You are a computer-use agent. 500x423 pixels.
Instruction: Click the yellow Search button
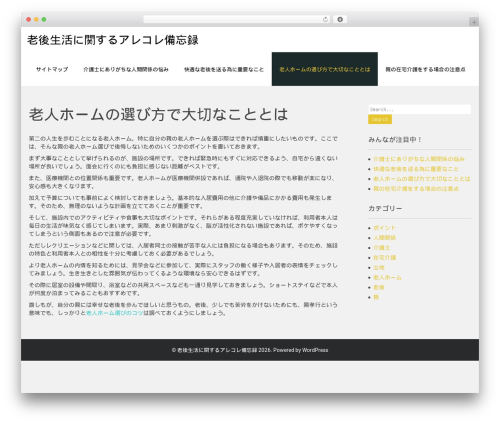tap(380, 119)
